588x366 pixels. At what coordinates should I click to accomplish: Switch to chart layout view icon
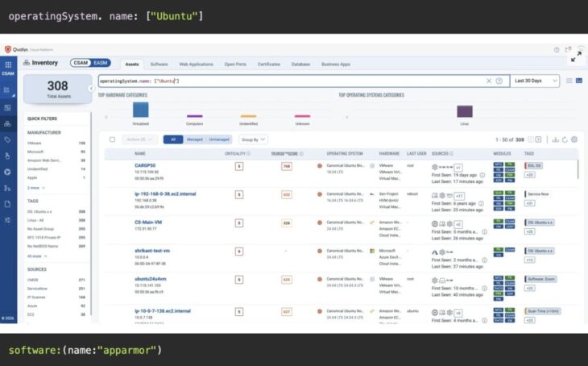pos(579,81)
